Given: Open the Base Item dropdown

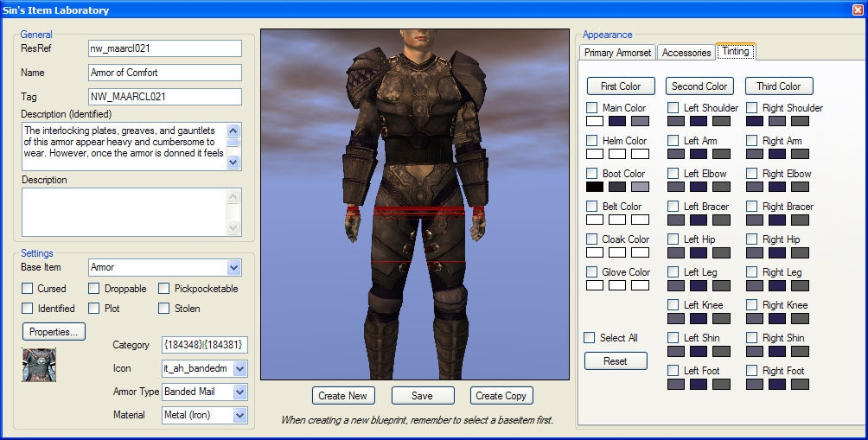Looking at the screenshot, I should 233,268.
